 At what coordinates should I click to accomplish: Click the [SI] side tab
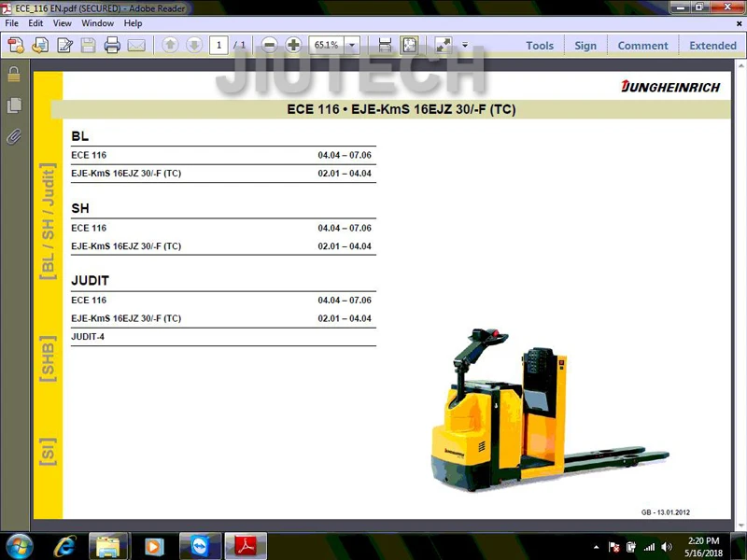(49, 452)
